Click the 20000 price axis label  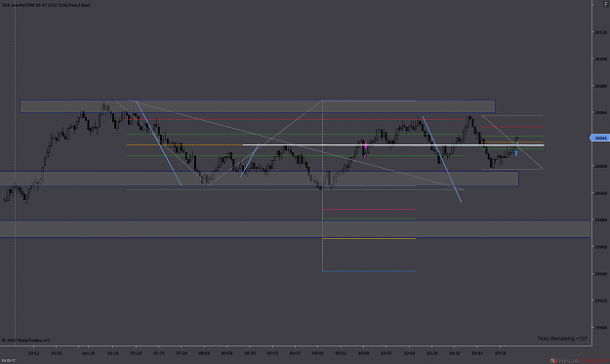pyautogui.click(x=600, y=193)
